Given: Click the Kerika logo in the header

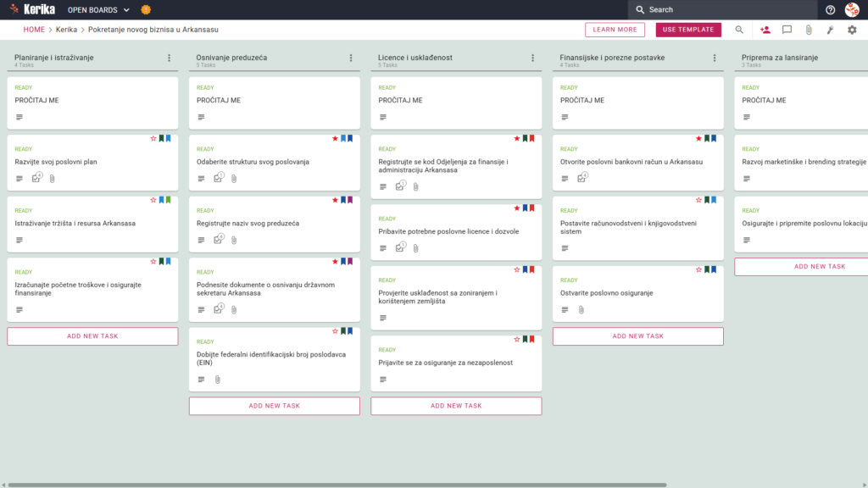Looking at the screenshot, I should (32, 9).
